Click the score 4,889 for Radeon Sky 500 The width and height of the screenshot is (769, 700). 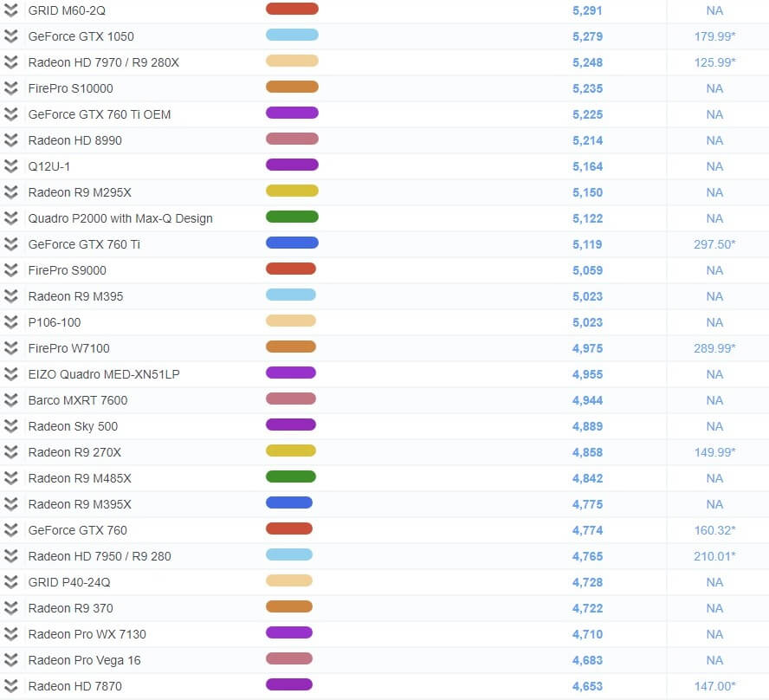[x=587, y=427]
